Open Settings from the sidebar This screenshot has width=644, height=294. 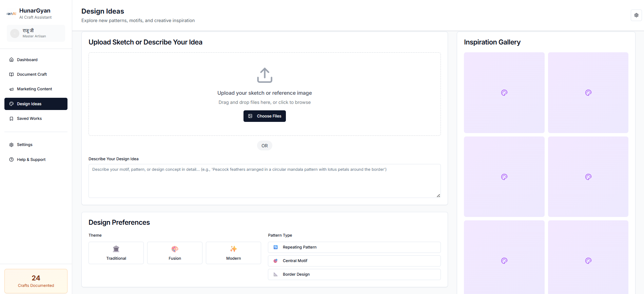pos(36,145)
